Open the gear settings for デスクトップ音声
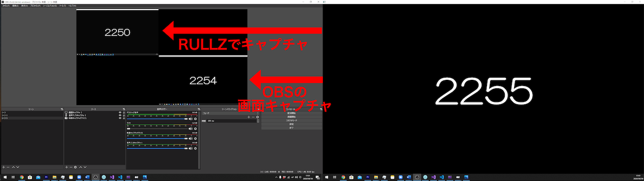The width and height of the screenshot is (644, 181). pyautogui.click(x=195, y=119)
